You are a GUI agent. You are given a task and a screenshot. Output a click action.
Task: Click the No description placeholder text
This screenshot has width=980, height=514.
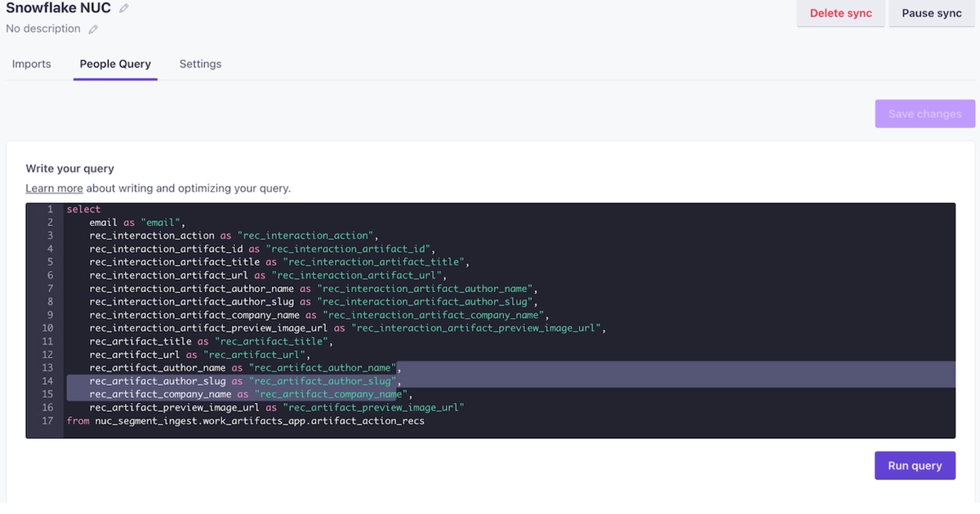42,29
